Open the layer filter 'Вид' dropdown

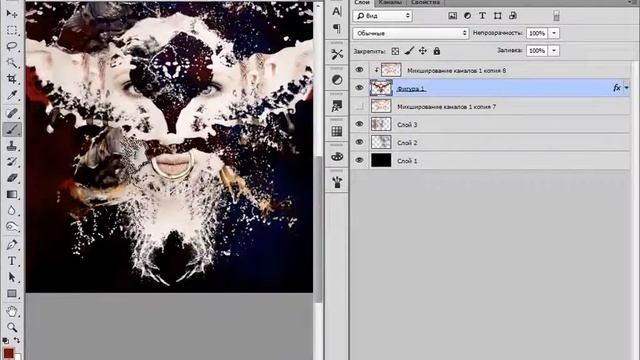click(x=382, y=16)
